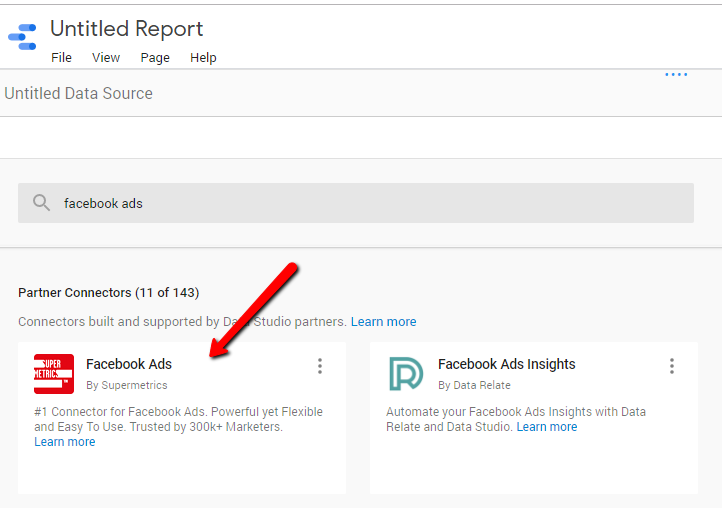The width and height of the screenshot is (722, 508).
Task: Click the Untitled Report title
Action: click(x=126, y=29)
